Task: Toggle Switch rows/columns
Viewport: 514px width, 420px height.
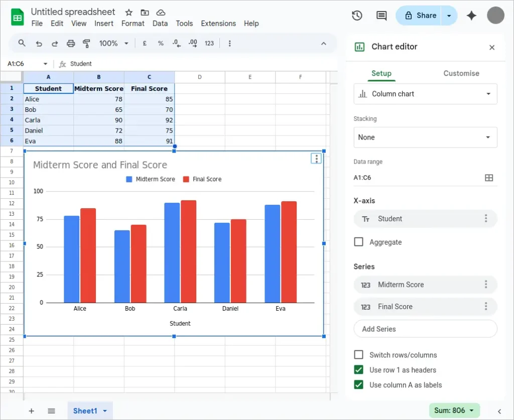Action: tap(359, 355)
